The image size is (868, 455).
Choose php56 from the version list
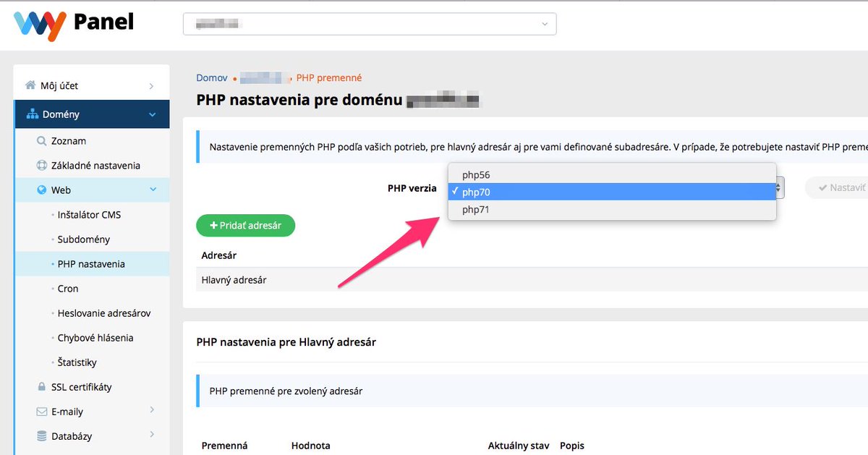(x=612, y=175)
